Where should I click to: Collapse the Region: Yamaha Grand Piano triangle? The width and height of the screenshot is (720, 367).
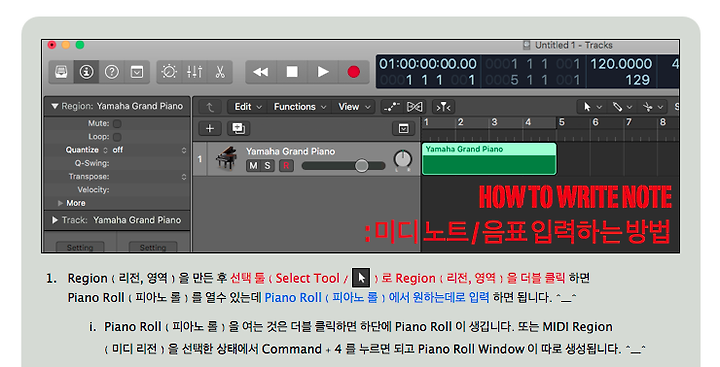pyautogui.click(x=55, y=107)
